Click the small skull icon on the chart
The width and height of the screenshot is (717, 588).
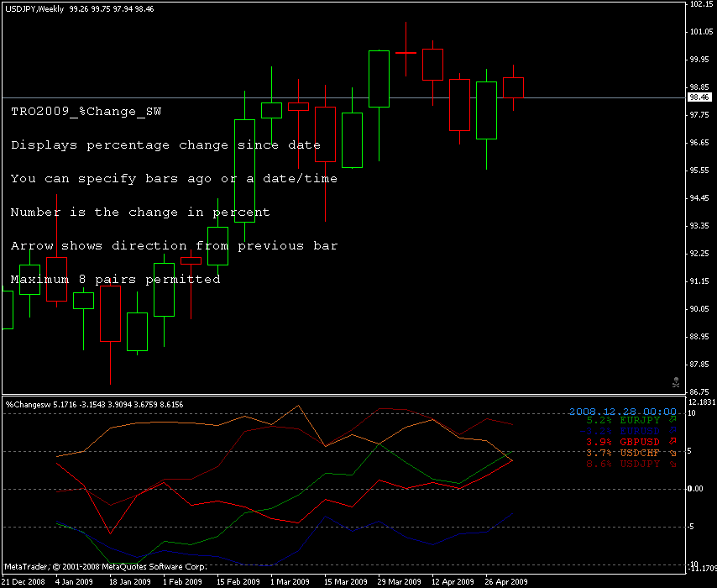[676, 382]
